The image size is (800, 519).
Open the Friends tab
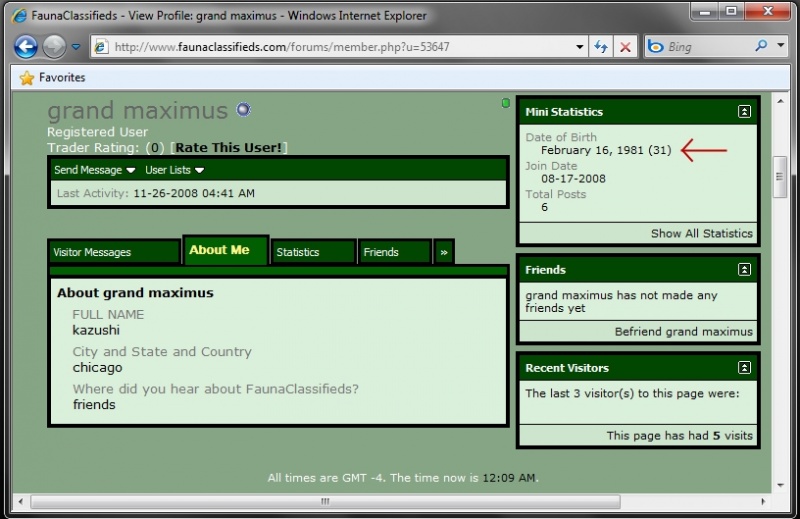click(394, 252)
